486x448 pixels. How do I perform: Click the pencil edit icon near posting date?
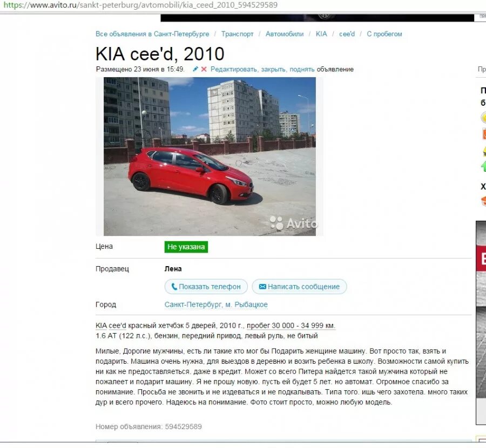(195, 69)
